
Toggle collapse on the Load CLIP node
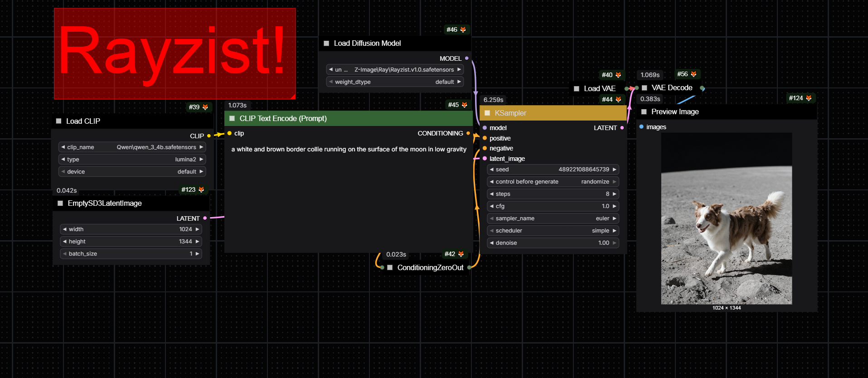pos(58,121)
